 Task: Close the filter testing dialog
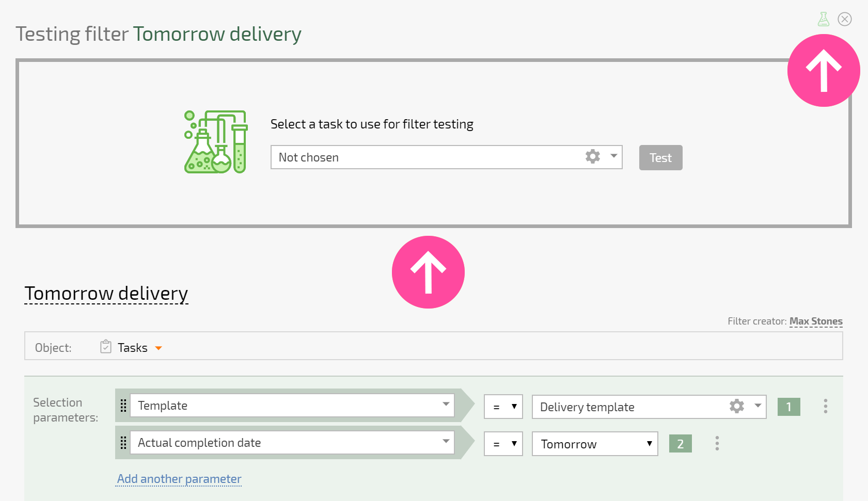click(x=845, y=19)
